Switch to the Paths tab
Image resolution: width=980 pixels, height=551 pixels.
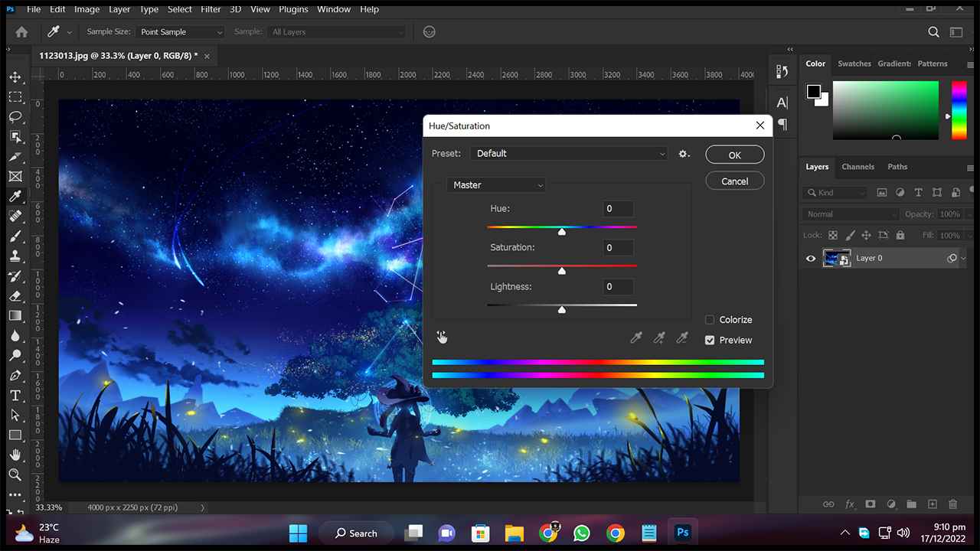pos(897,167)
